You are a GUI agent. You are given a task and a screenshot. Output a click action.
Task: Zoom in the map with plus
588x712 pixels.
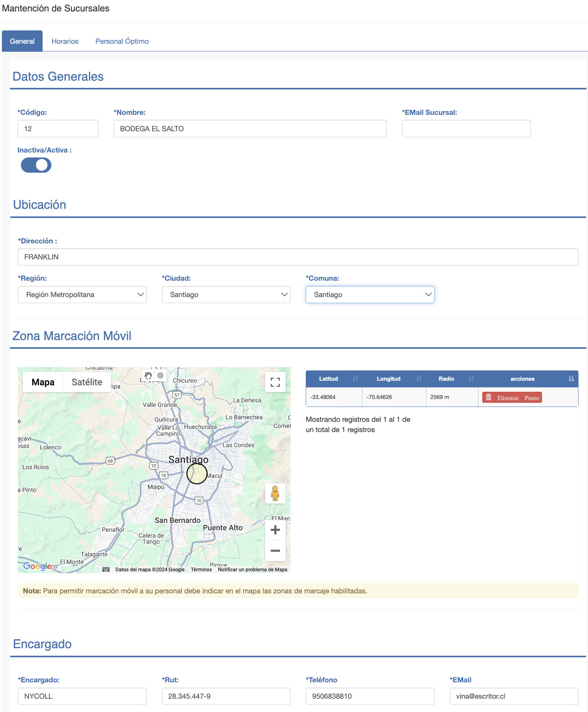tap(275, 530)
